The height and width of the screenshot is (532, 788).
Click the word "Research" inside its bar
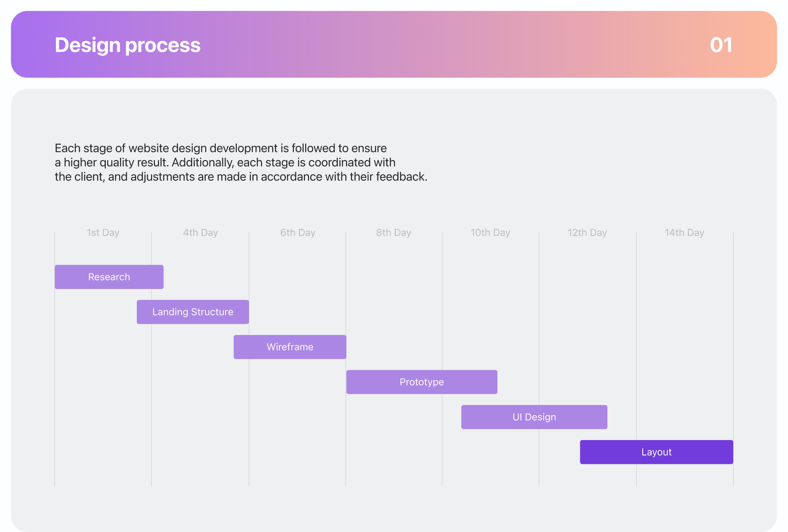click(x=109, y=277)
